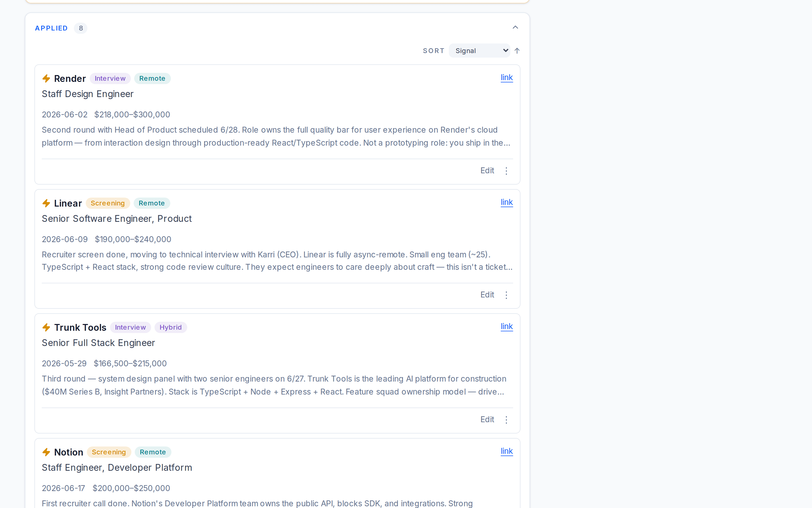Edit the Trunk Tools application
The image size is (812, 508).
point(487,420)
